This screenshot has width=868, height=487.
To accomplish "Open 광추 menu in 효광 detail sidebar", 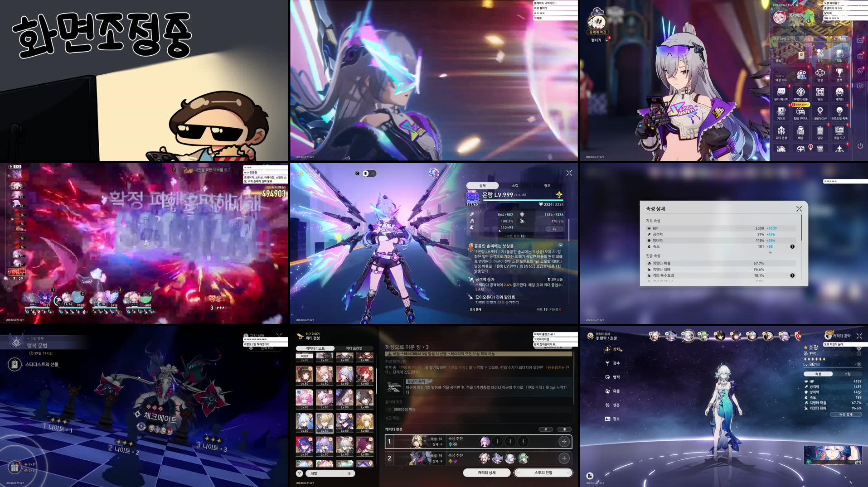I will 613,363.
